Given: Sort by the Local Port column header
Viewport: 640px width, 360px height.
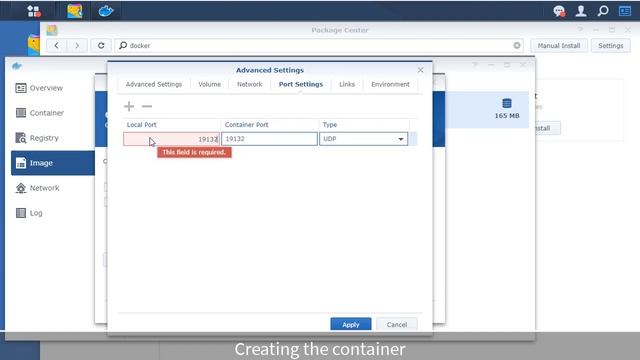Looking at the screenshot, I should [x=171, y=124].
